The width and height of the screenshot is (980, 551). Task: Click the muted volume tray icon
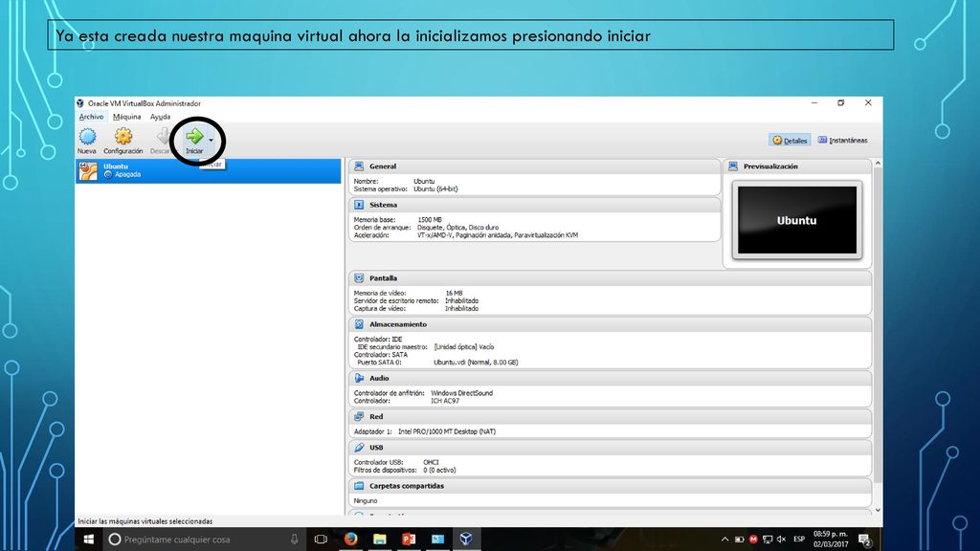pos(781,540)
